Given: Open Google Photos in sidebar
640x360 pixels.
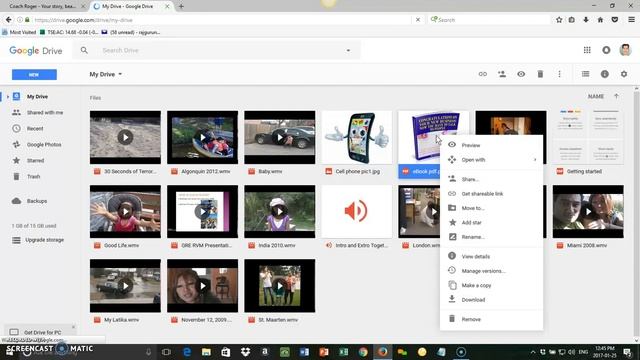Looking at the screenshot, I should tap(44, 144).
